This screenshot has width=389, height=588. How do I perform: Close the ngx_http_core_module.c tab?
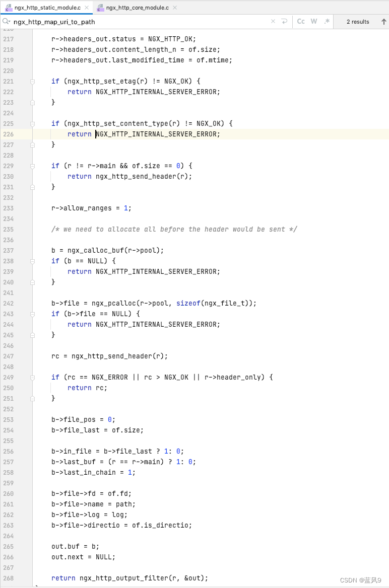pos(175,8)
